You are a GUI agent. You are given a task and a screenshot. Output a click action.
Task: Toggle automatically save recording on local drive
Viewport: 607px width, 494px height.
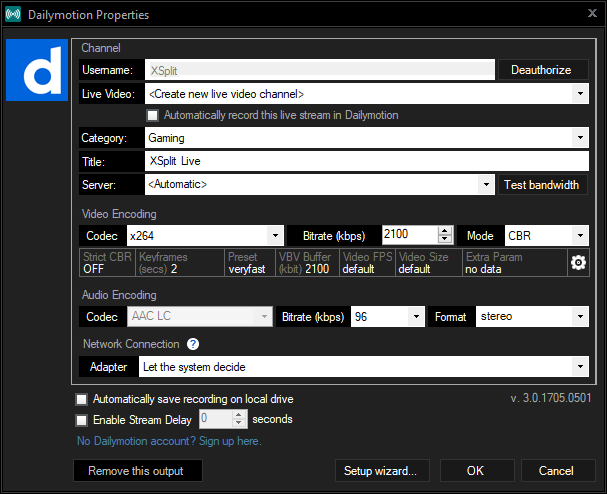(x=81, y=400)
